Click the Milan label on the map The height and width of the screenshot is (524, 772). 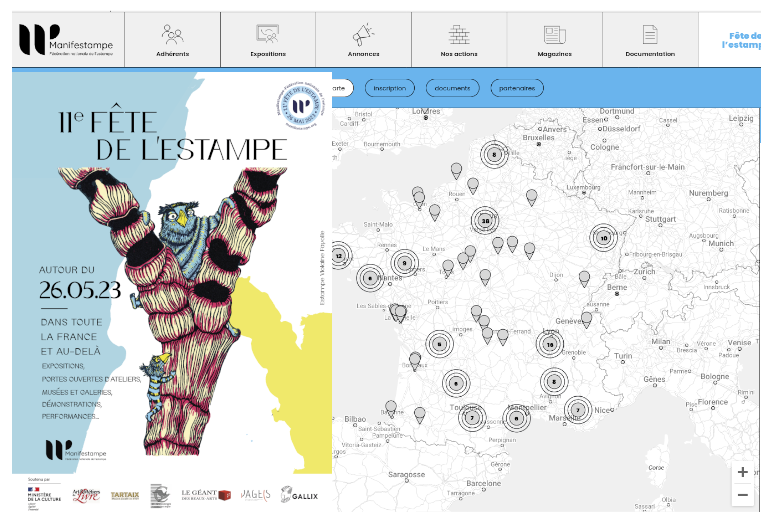(x=661, y=341)
